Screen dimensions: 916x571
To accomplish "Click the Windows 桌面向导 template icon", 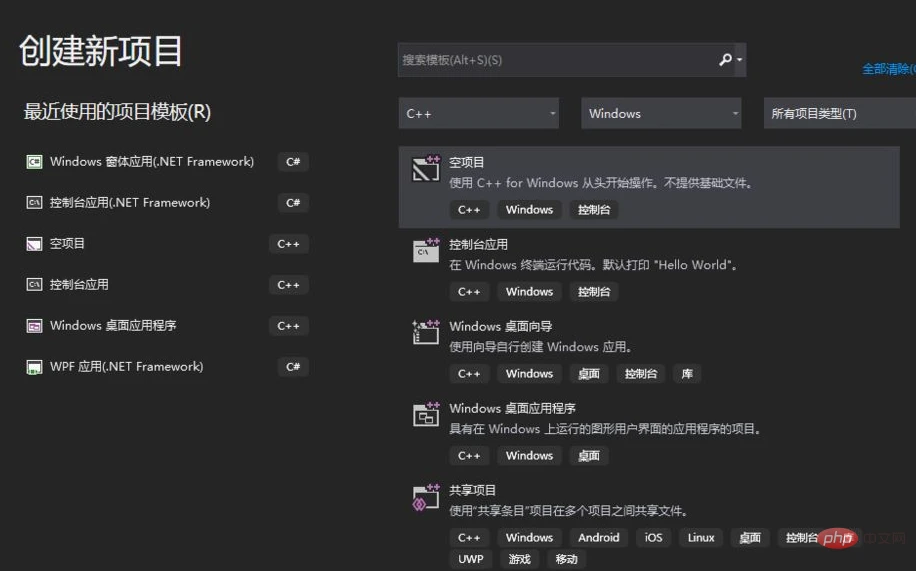I will pyautogui.click(x=426, y=332).
